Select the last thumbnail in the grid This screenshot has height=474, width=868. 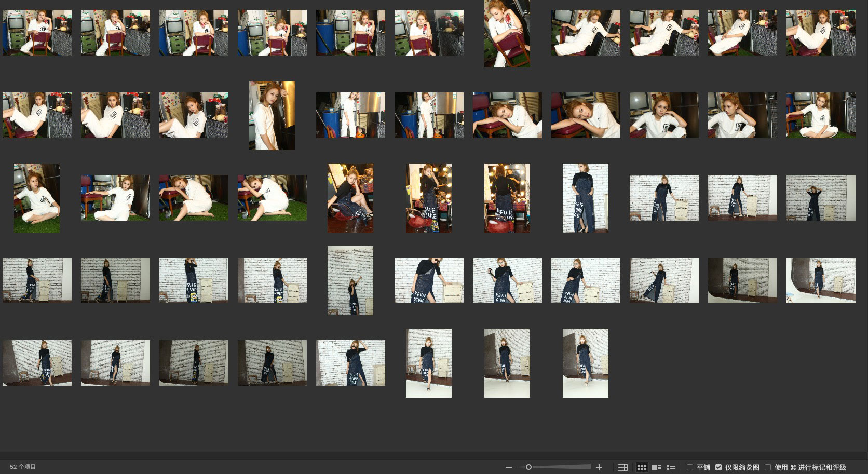(x=585, y=363)
